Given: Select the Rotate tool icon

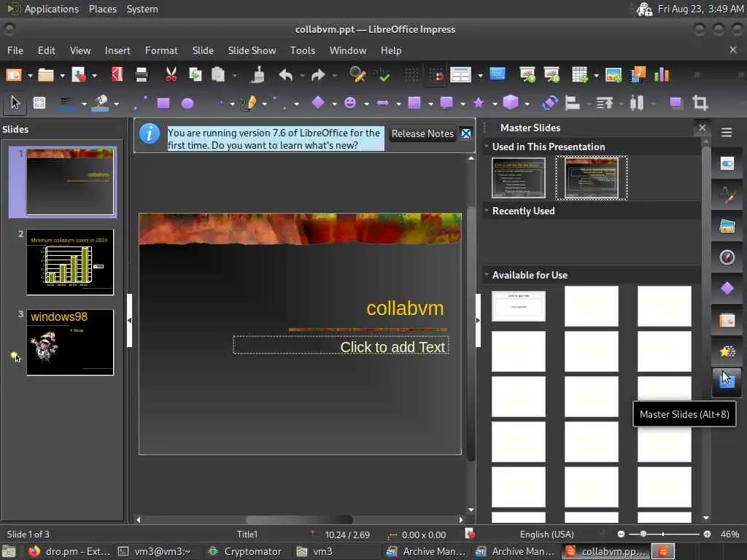Looking at the screenshot, I should tap(549, 103).
